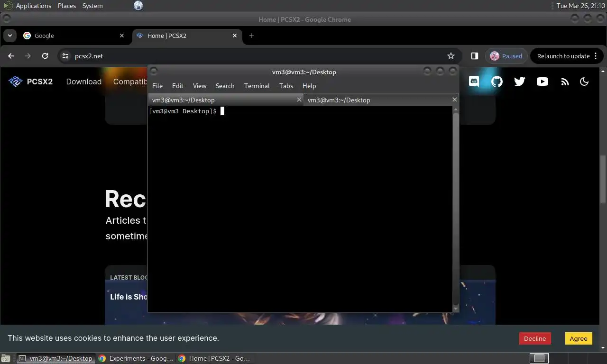Close the Home | PCSX2 browser tab
The height and width of the screenshot is (364, 607).
pyautogui.click(x=235, y=36)
